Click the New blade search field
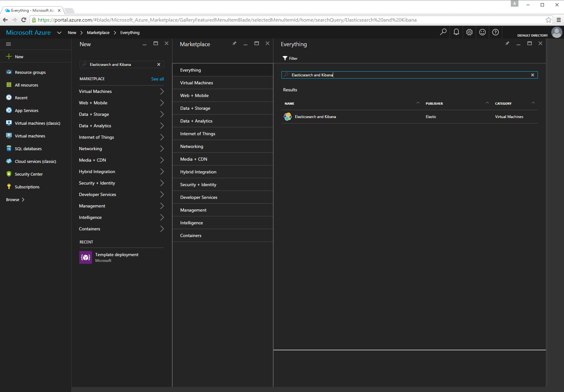The width and height of the screenshot is (564, 392). [x=122, y=65]
